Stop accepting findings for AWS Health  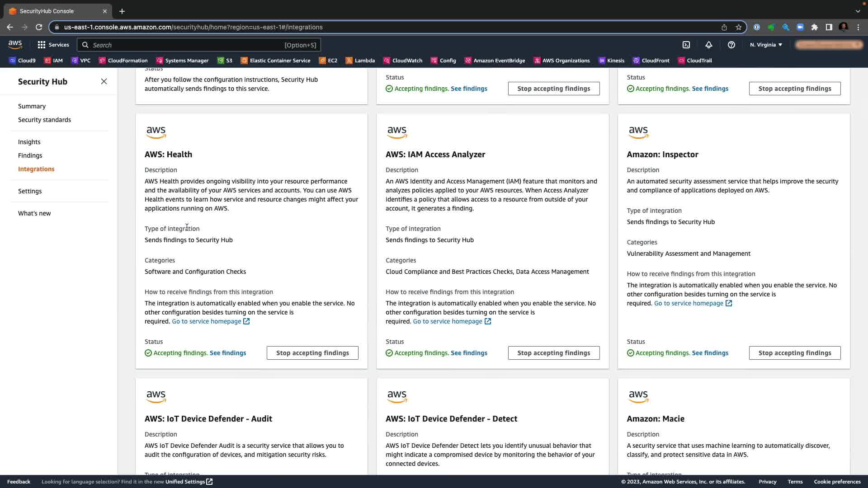click(312, 353)
